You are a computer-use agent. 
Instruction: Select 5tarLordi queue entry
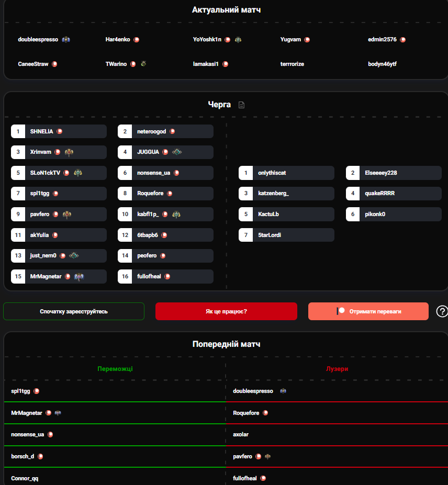(x=286, y=235)
